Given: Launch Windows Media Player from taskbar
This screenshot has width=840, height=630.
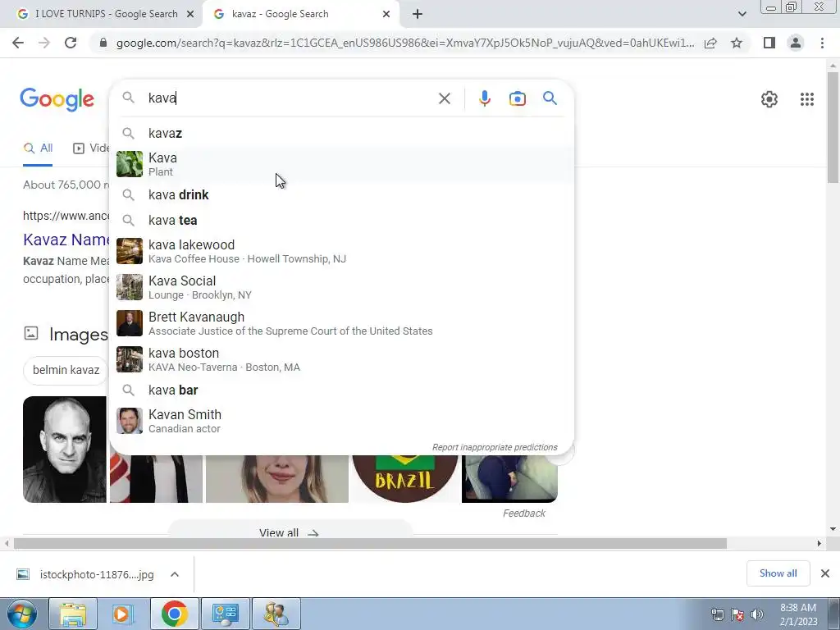Looking at the screenshot, I should click(x=121, y=614).
